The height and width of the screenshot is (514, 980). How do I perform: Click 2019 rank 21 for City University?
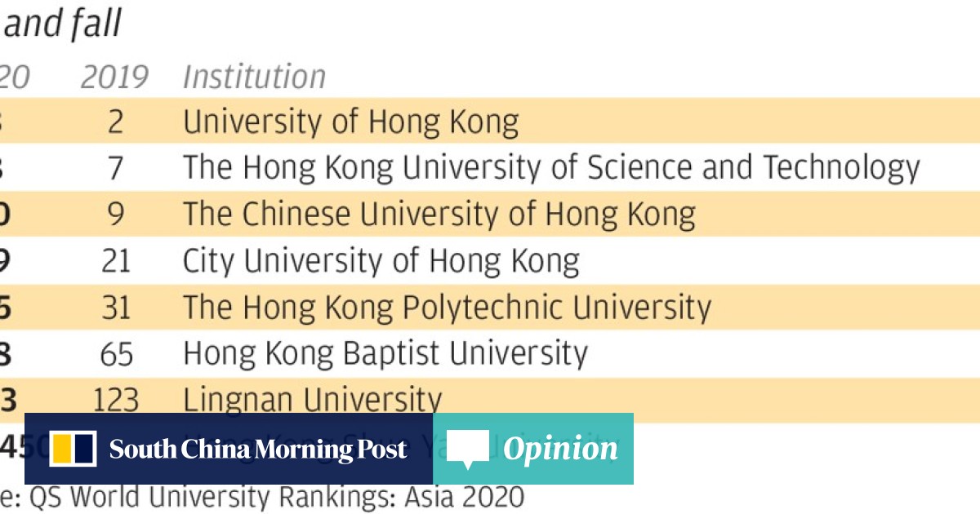coord(115,261)
